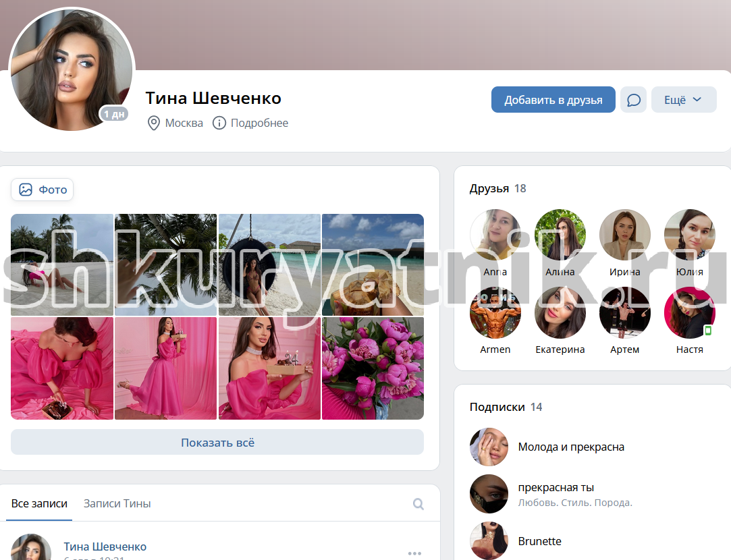Image resolution: width=731 pixels, height=560 pixels.
Task: Open the Друзья friends list header
Action: [489, 188]
